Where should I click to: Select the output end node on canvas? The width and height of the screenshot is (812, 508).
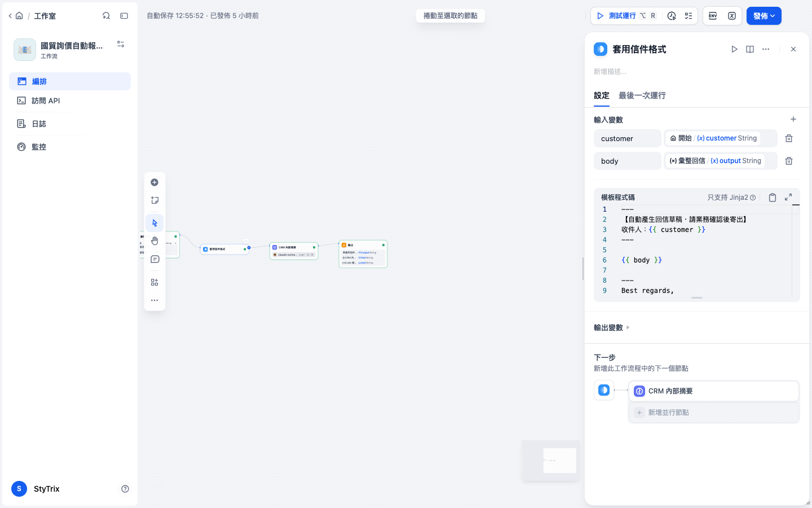363,254
